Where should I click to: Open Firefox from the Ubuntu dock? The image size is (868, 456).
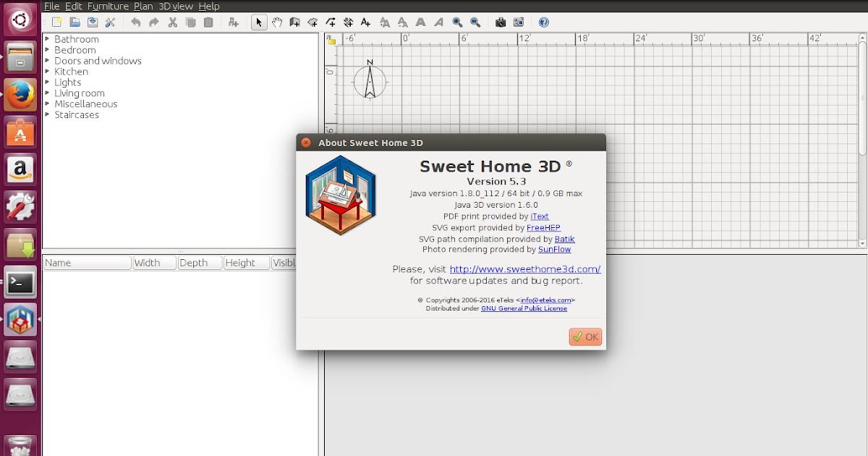20,94
